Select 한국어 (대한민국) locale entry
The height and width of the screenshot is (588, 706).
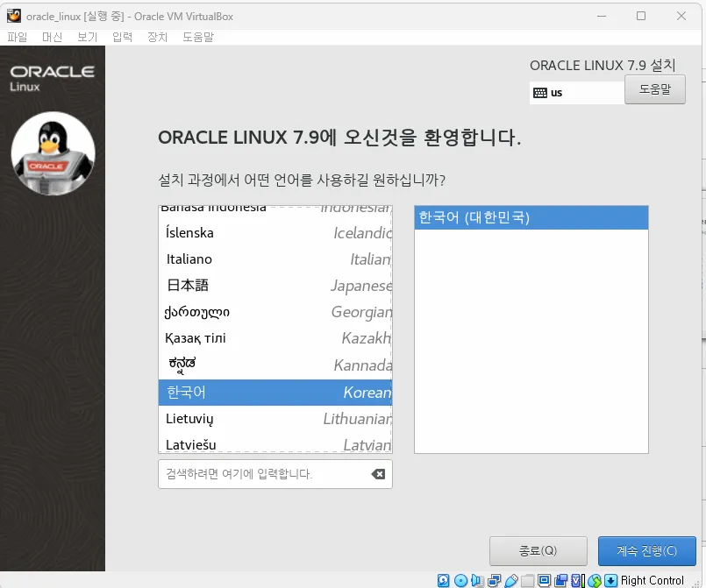click(x=531, y=217)
